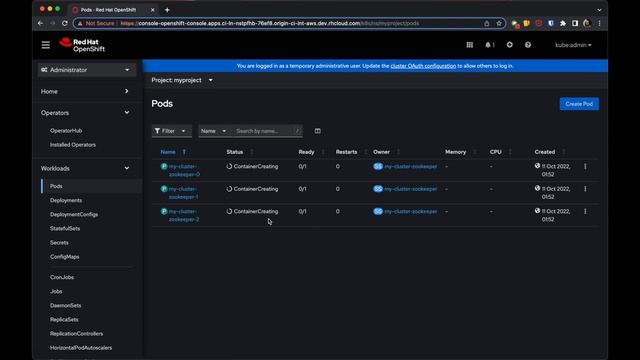Close the Pods browser tab
The height and width of the screenshot is (360, 640).
[x=153, y=10]
